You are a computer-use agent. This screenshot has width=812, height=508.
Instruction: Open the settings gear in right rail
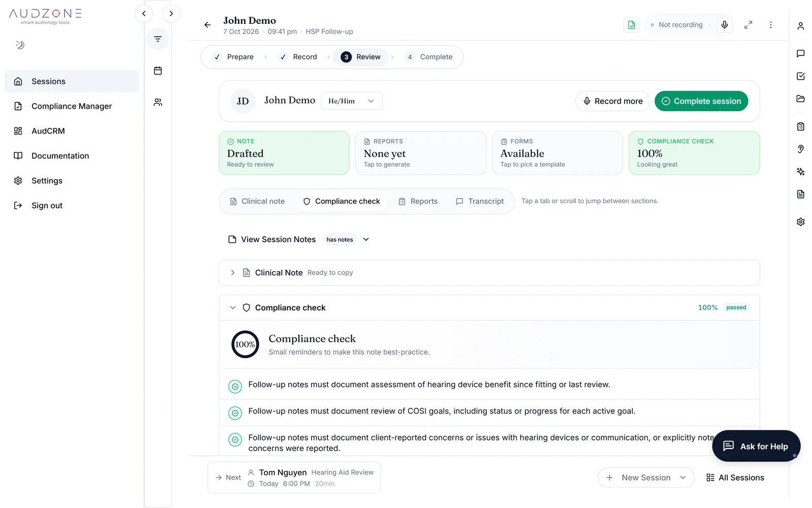pyautogui.click(x=800, y=222)
